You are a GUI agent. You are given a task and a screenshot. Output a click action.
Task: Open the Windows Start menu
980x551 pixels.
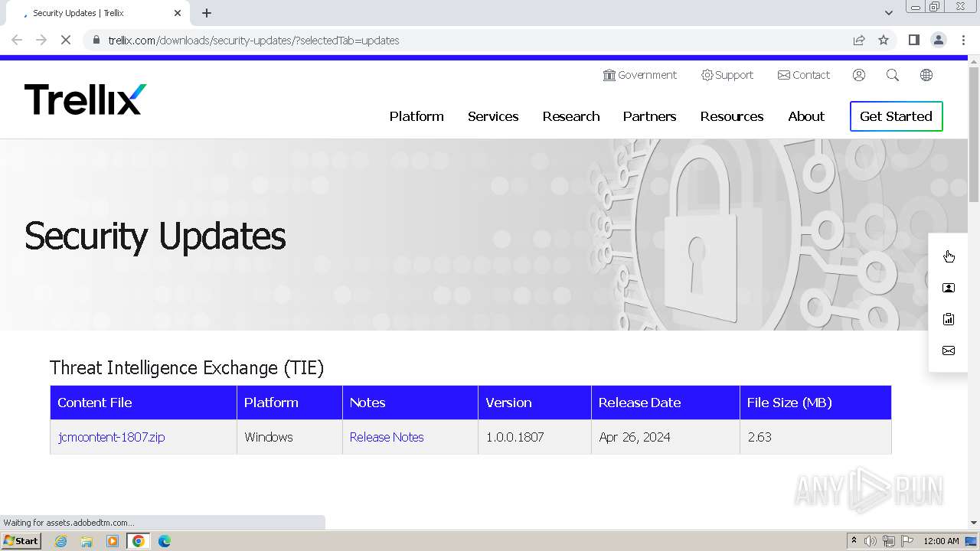tap(21, 541)
